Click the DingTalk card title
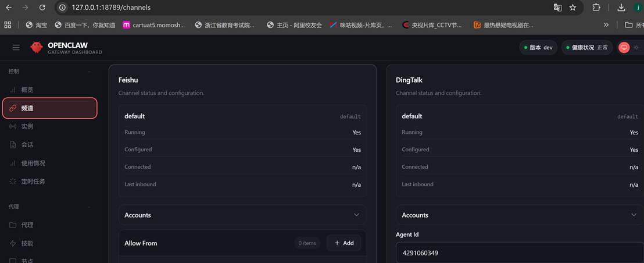The height and width of the screenshot is (263, 644). click(409, 80)
